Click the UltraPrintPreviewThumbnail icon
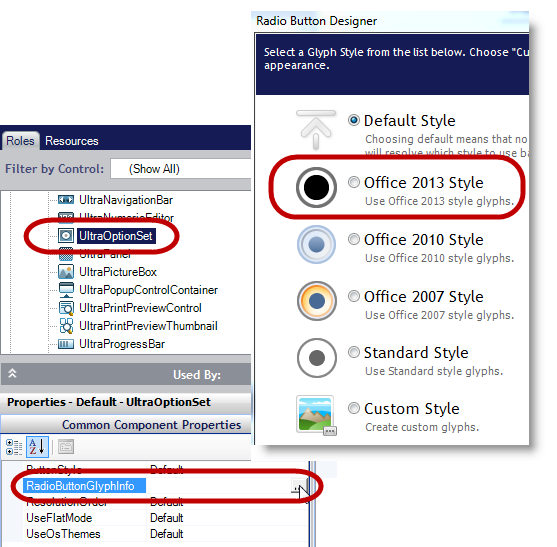 point(66,326)
